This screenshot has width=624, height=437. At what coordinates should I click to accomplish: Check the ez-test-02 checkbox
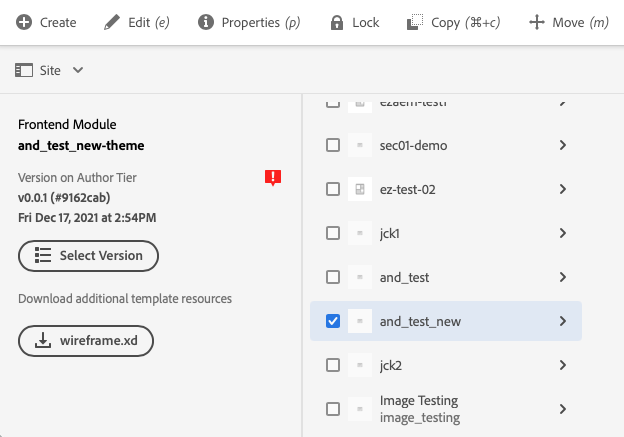point(333,189)
